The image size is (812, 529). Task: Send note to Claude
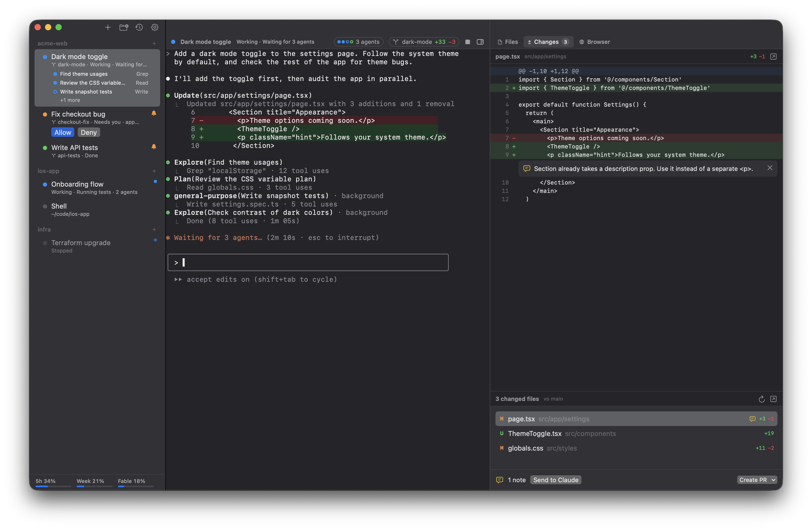(x=556, y=480)
